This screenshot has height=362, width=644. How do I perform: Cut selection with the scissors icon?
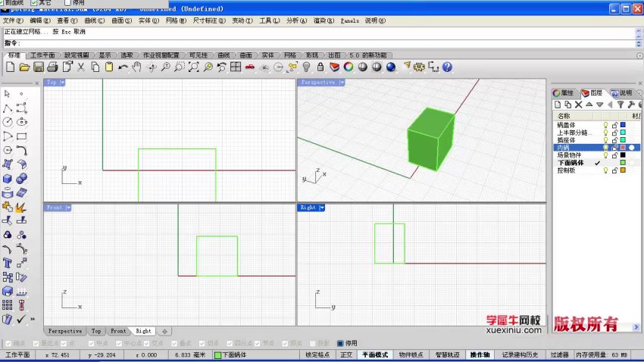pyautogui.click(x=81, y=67)
